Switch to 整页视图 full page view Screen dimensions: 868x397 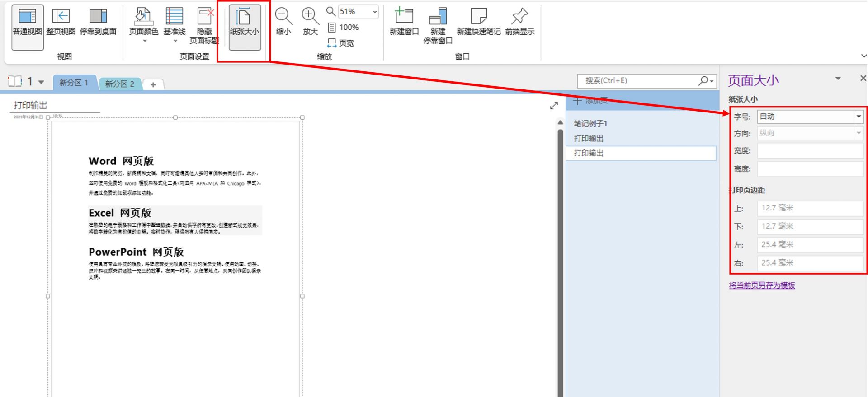pos(61,23)
